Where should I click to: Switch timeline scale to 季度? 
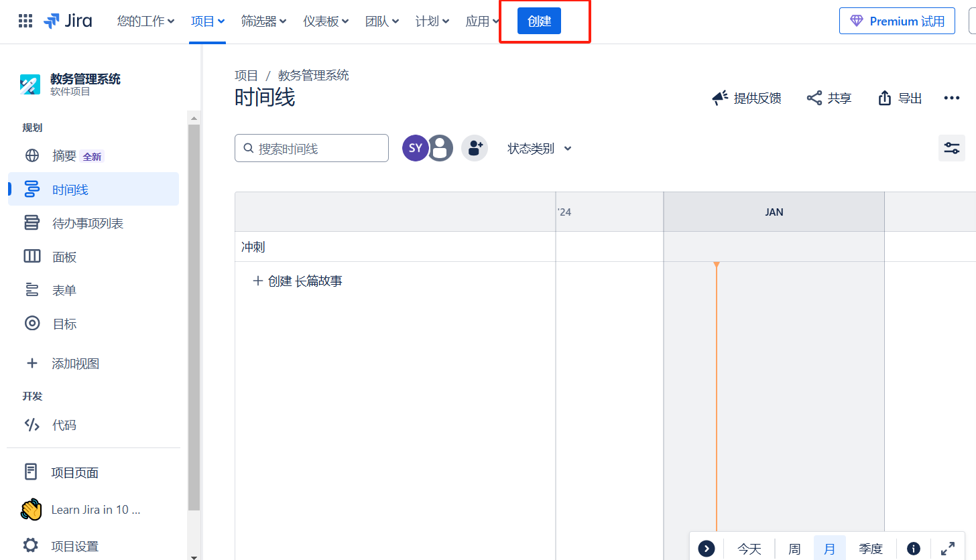[871, 549]
